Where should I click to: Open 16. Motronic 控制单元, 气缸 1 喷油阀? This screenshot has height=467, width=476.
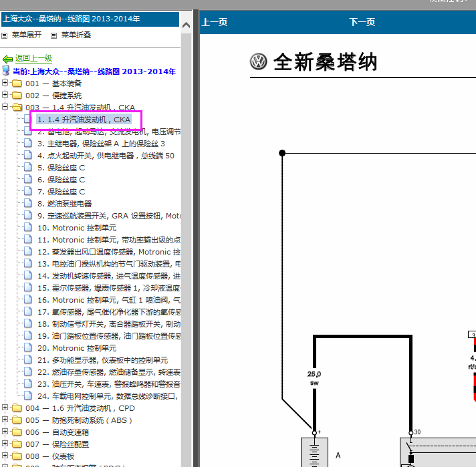point(109,300)
